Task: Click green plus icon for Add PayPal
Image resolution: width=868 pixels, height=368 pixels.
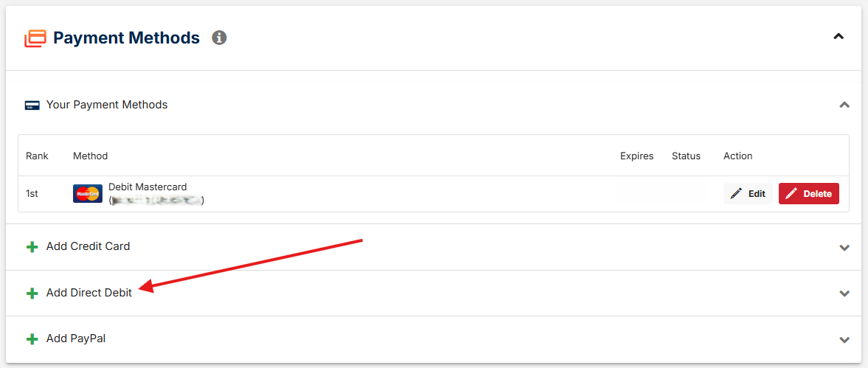Action: pyautogui.click(x=32, y=339)
